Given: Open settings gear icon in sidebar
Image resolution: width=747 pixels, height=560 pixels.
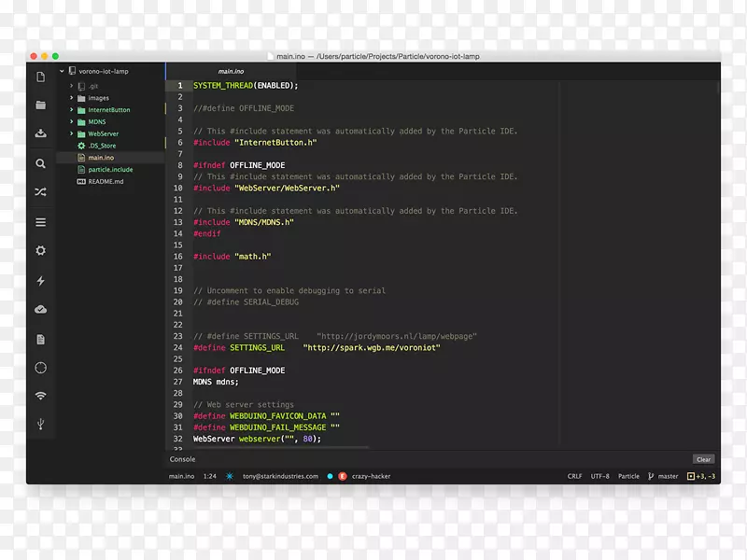Looking at the screenshot, I should click(x=40, y=251).
